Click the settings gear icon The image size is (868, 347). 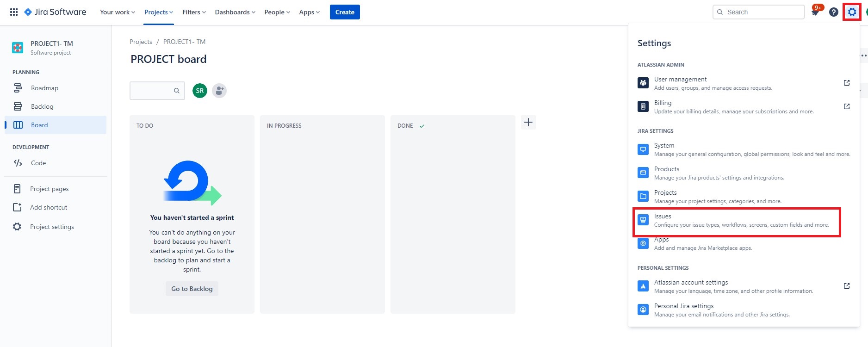(x=852, y=12)
